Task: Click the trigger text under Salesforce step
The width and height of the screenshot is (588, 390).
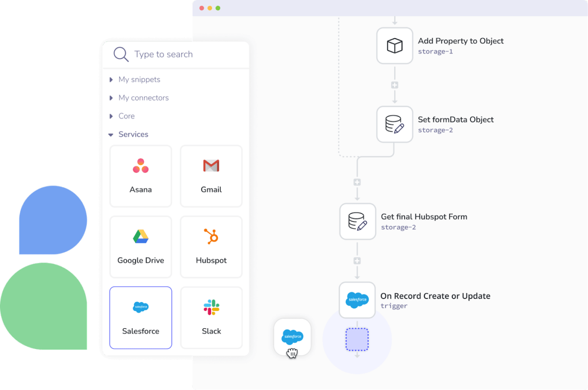Action: pyautogui.click(x=394, y=306)
